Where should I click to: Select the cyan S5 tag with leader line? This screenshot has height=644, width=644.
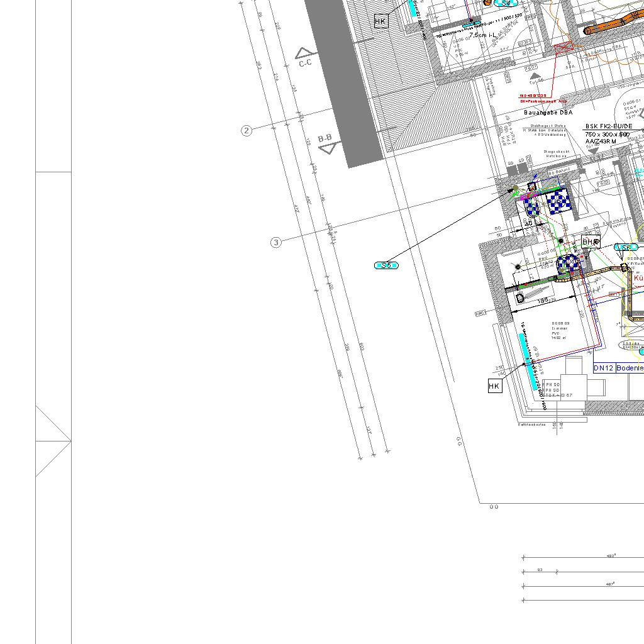386,265
